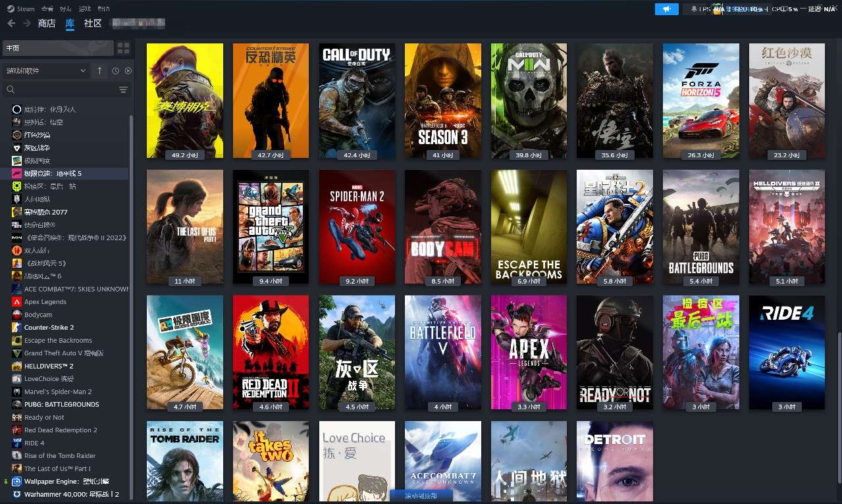Click the Grand Theft Auto V sidebar icon
The width and height of the screenshot is (842, 504).
pos(17,353)
